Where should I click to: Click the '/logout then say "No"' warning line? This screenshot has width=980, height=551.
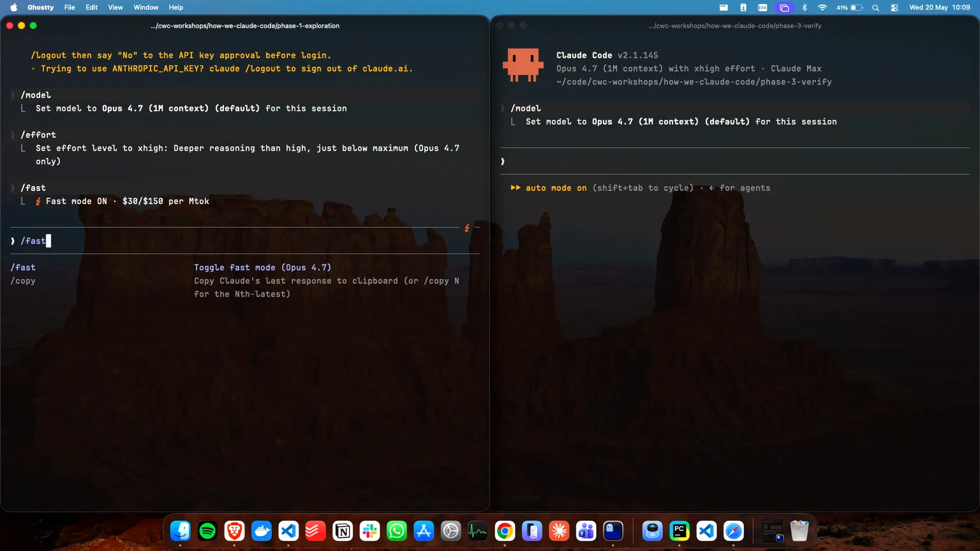(x=181, y=55)
